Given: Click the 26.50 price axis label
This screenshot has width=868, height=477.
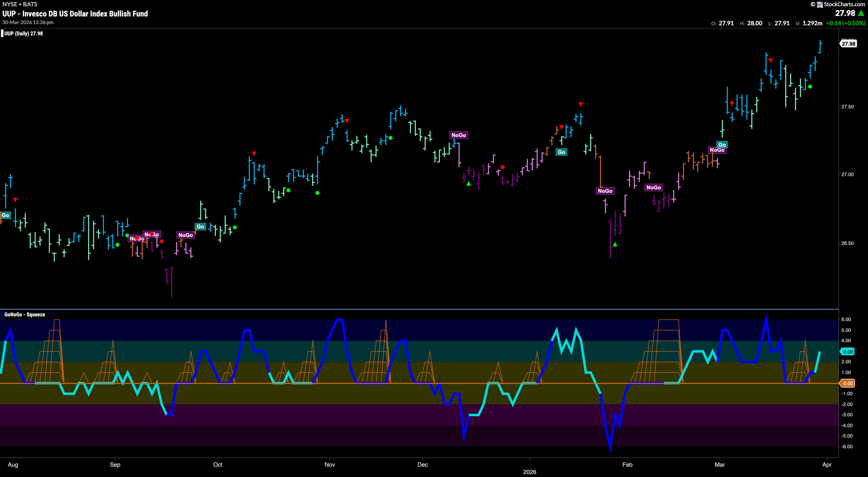Looking at the screenshot, I should click(x=847, y=243).
